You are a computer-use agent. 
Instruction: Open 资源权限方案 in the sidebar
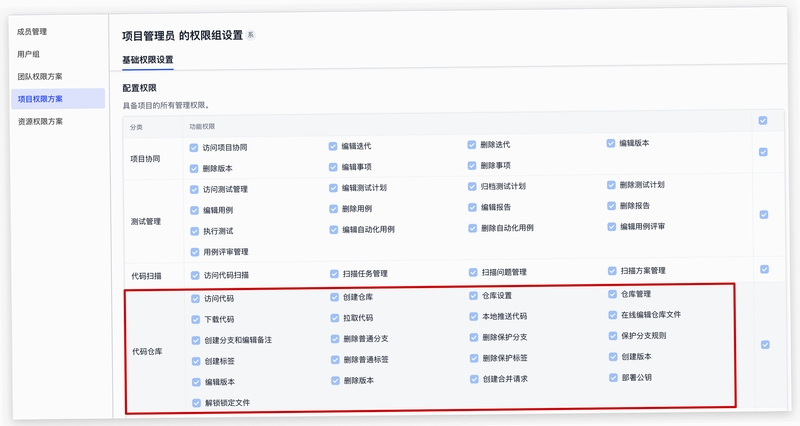click(x=40, y=121)
